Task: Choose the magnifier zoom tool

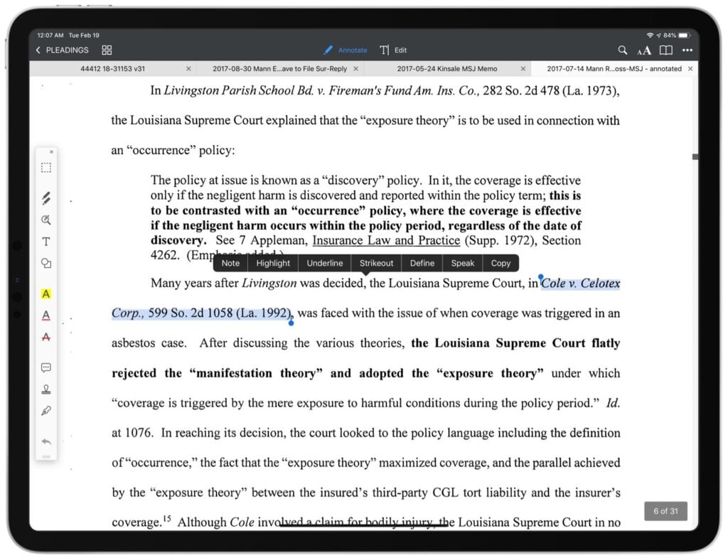Action: (46, 220)
